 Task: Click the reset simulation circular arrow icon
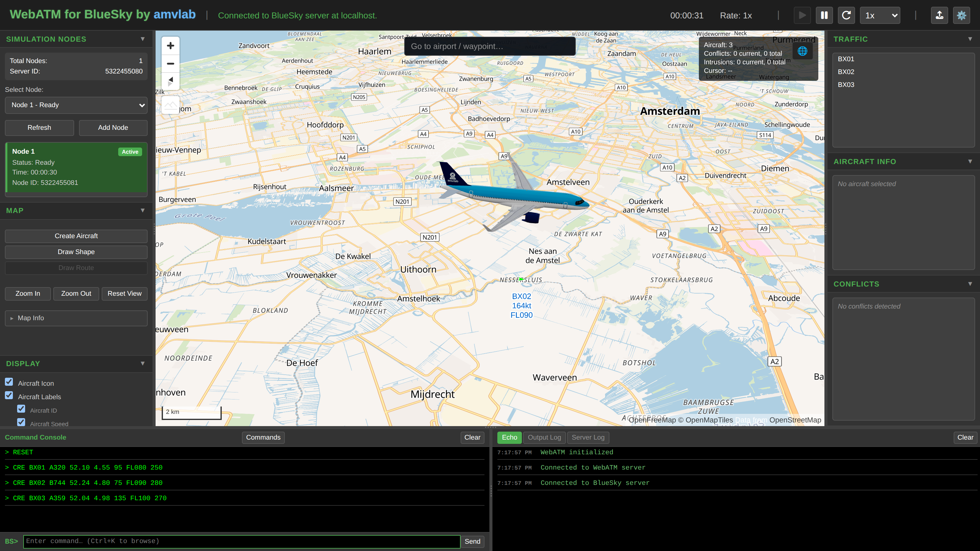(x=846, y=15)
